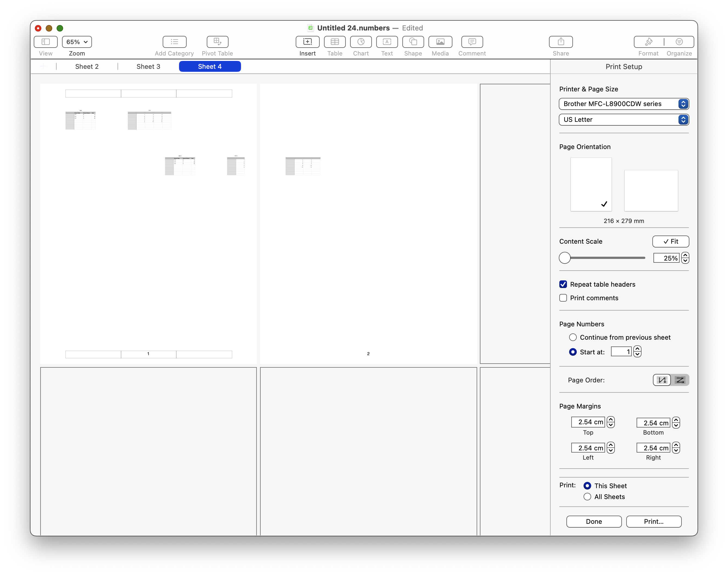This screenshot has width=728, height=576.
Task: Expand the US Letter paper size dropdown
Action: click(624, 120)
